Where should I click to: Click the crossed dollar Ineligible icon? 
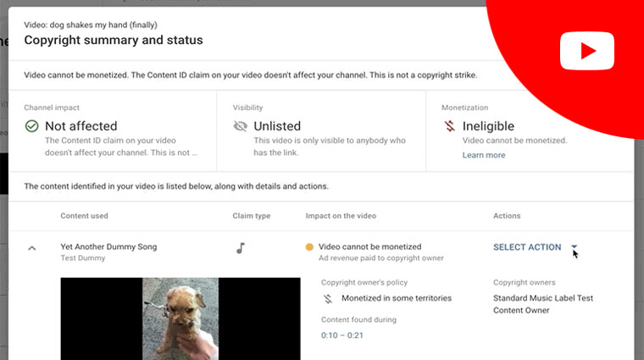coord(450,126)
